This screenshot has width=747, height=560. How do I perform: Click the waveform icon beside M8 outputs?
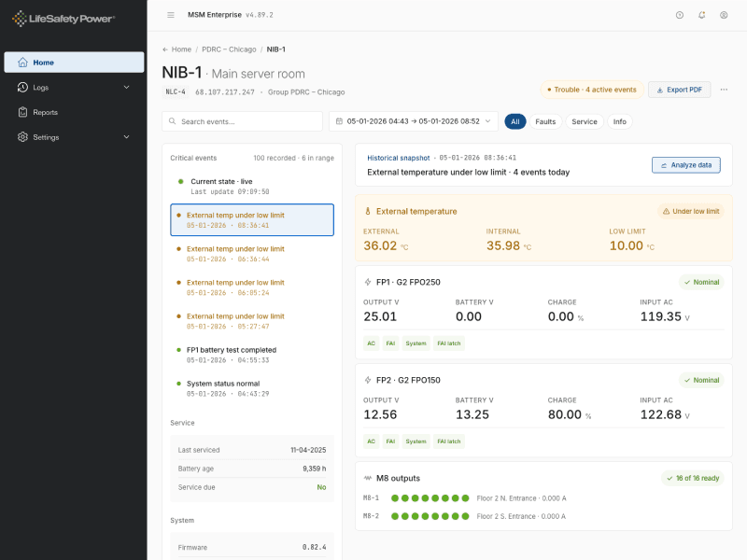(x=368, y=478)
